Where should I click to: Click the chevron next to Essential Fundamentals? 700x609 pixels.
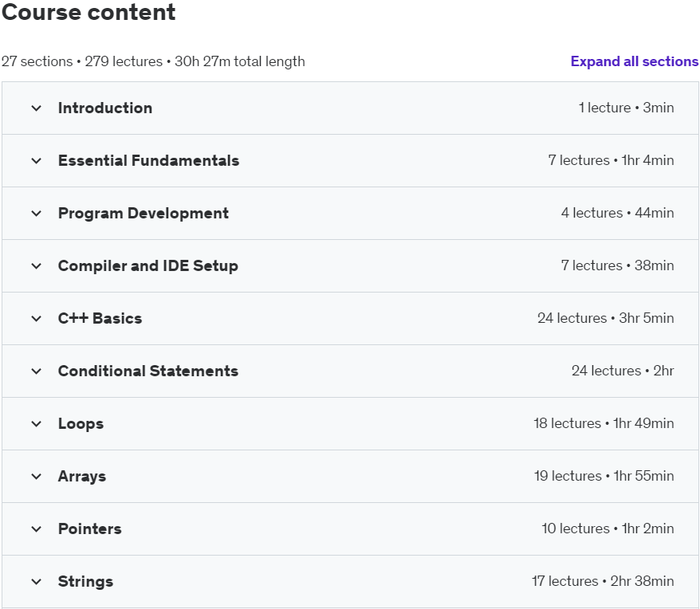(36, 161)
